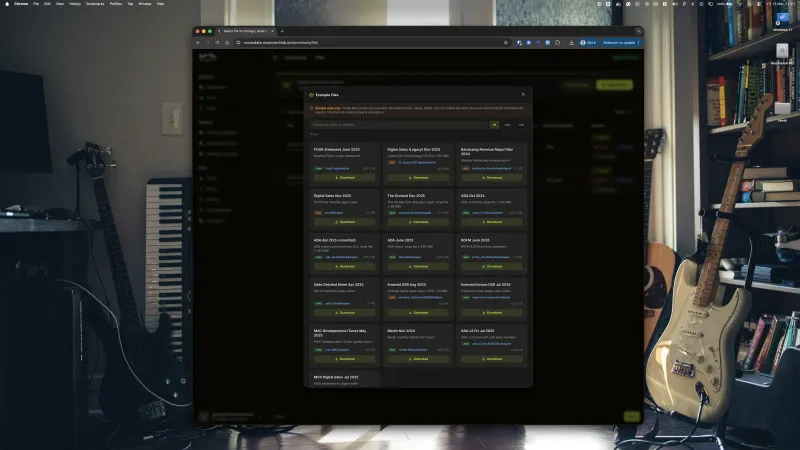Viewport: 800px width, 450px height.
Task: Download the Emerald DSR Aug 2024 file
Action: (419, 311)
